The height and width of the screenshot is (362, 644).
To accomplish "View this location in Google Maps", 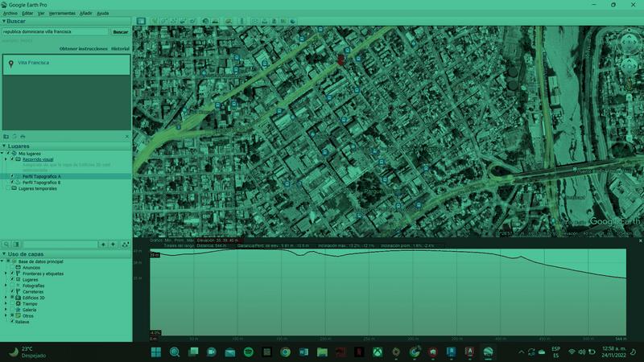I will 283,21.
